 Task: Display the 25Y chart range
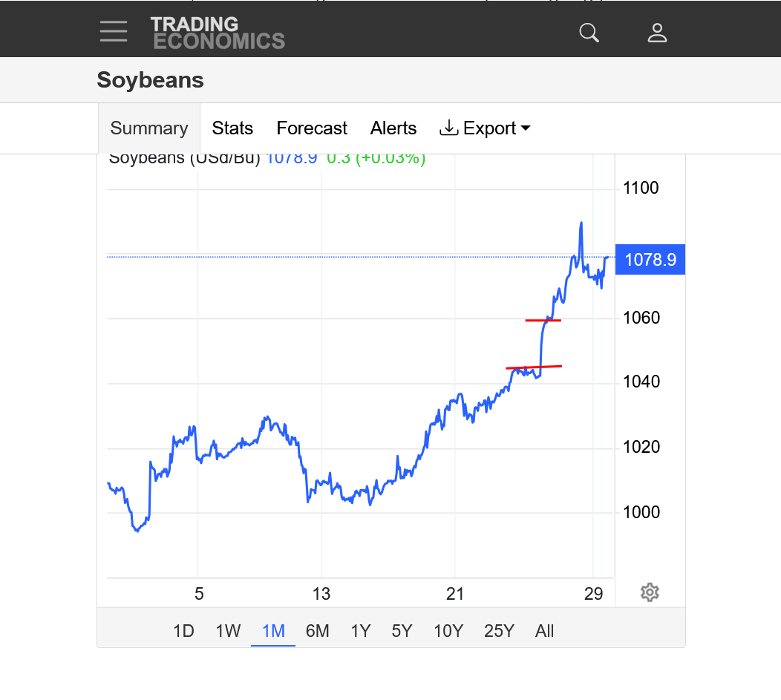(x=499, y=631)
